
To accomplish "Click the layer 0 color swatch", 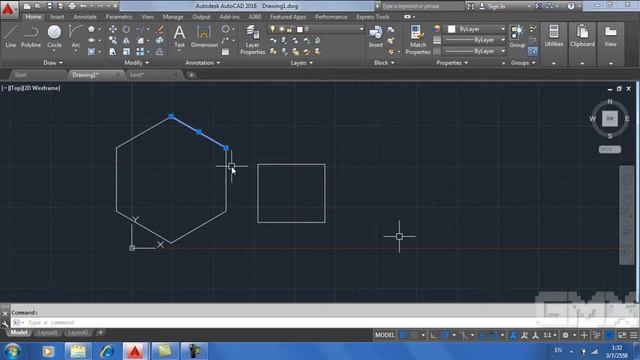I will coord(300,29).
